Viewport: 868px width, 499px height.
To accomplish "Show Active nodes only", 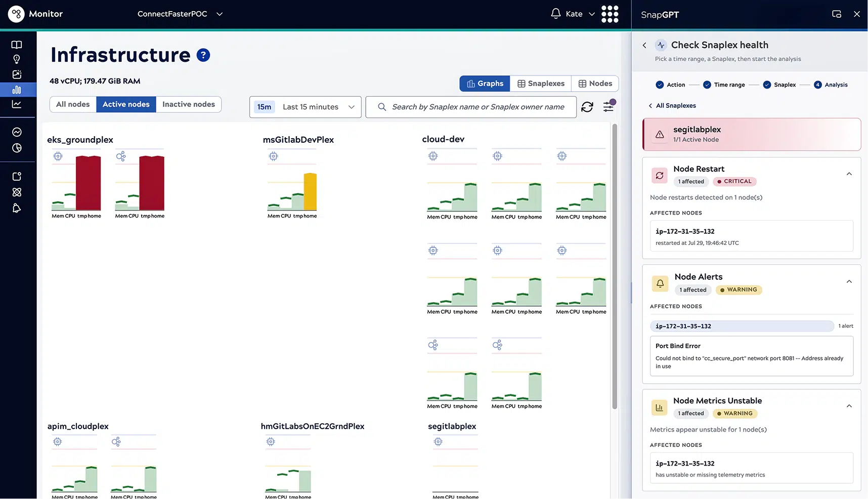I will click(126, 104).
